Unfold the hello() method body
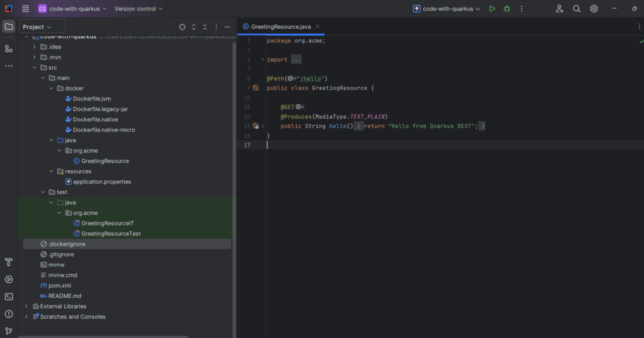Image resolution: width=644 pixels, height=338 pixels. point(263,126)
